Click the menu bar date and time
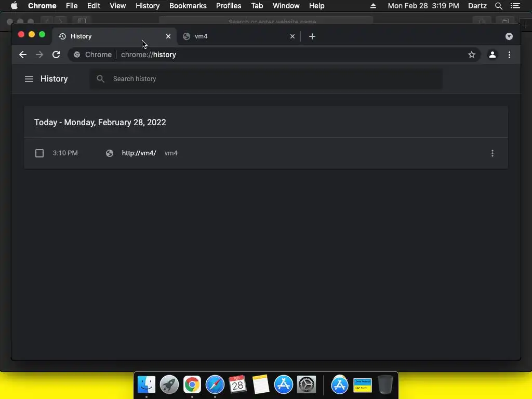This screenshot has height=399, width=532. click(423, 6)
